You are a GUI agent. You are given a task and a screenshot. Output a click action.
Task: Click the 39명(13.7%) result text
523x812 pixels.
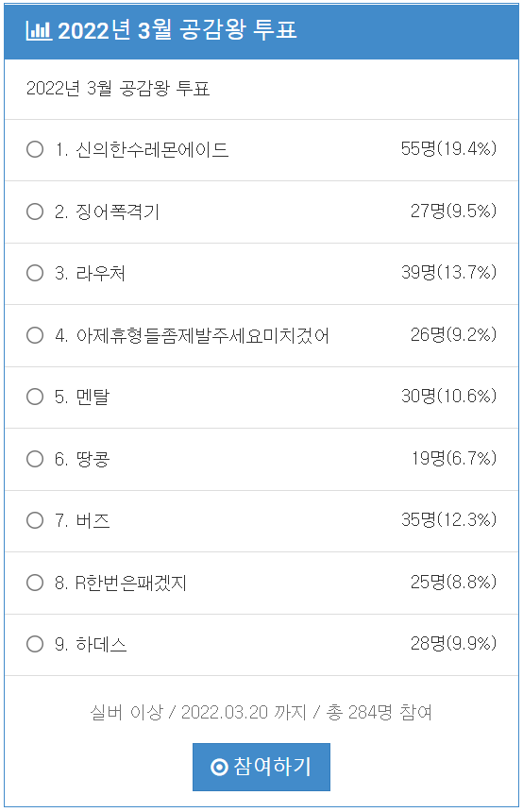(x=448, y=272)
